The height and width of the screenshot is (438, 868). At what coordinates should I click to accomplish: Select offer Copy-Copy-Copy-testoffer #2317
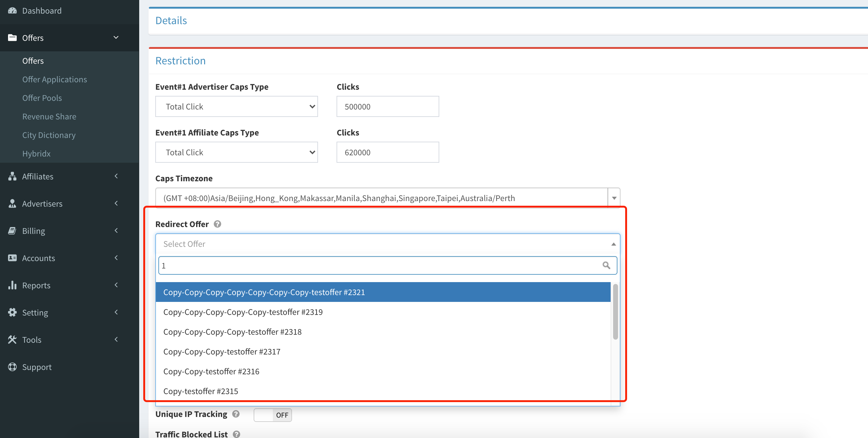click(x=383, y=352)
